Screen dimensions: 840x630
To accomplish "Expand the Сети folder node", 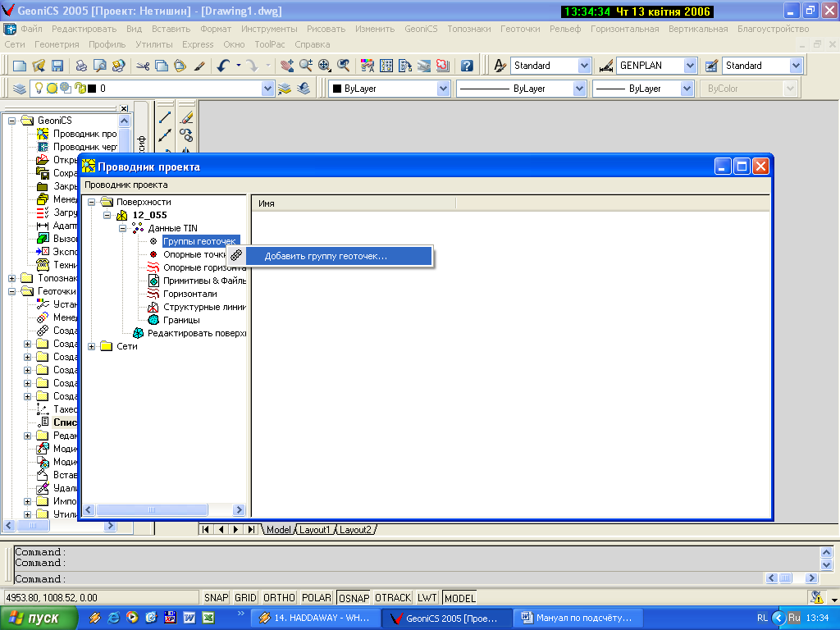I will point(92,347).
